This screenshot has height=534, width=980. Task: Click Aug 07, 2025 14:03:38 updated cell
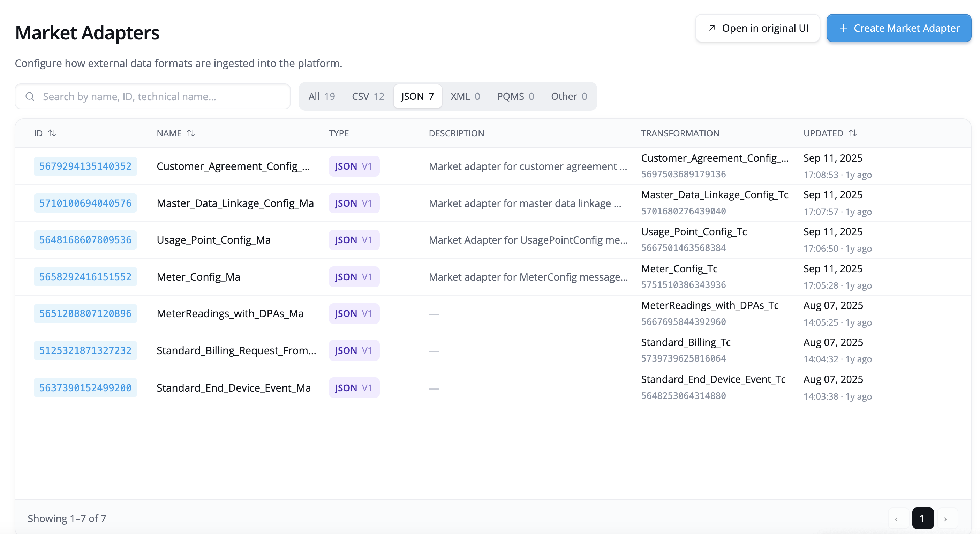coord(837,388)
